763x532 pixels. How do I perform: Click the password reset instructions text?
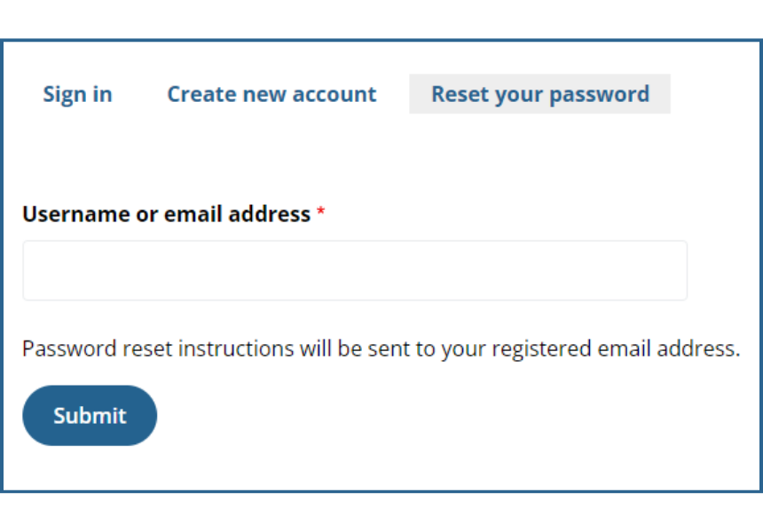381,348
